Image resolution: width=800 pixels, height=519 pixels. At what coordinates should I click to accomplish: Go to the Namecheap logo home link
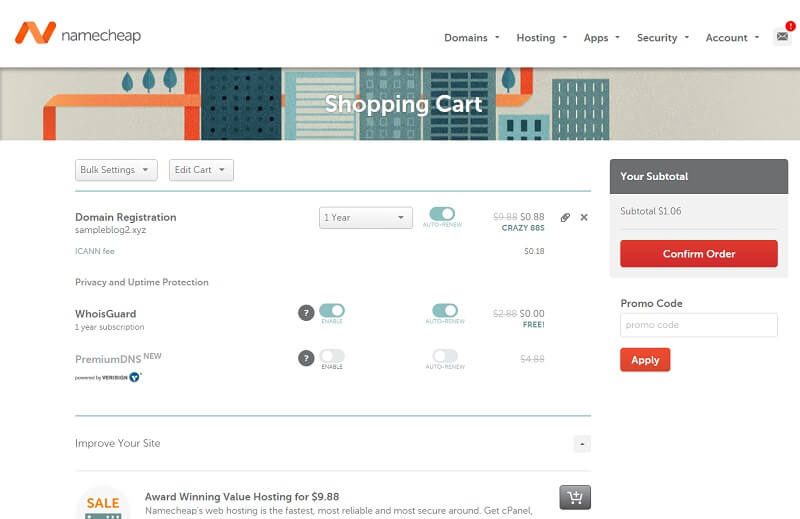click(x=78, y=34)
